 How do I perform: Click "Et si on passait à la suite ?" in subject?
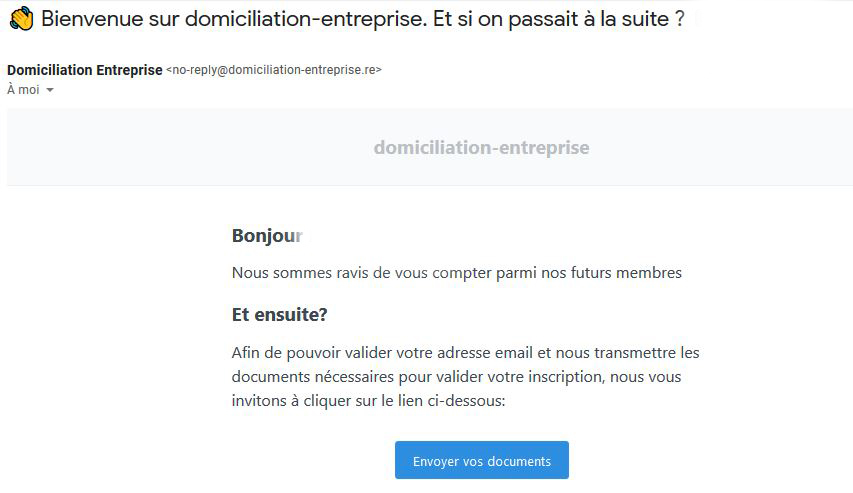(559, 19)
